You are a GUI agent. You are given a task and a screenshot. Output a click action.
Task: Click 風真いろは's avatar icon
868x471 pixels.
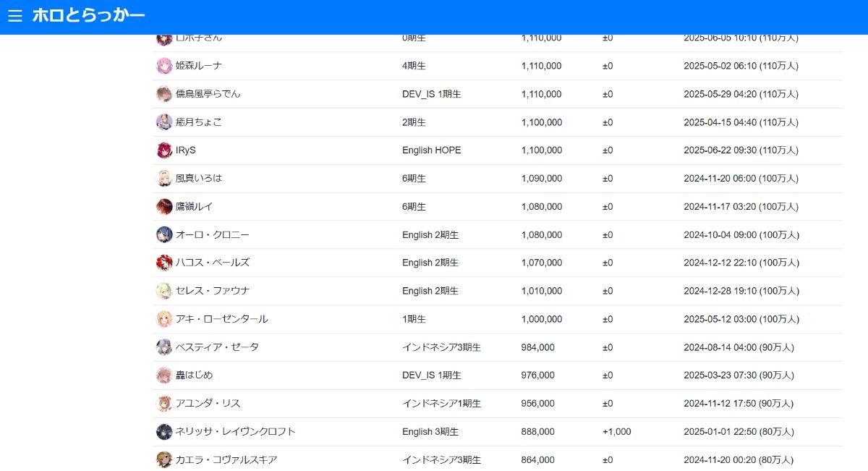[164, 179]
